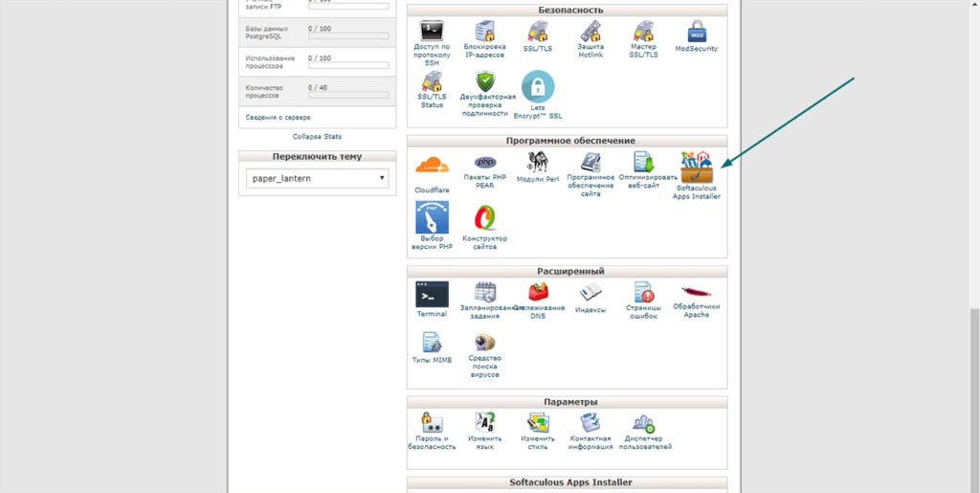Open Диспетчер пользователей icon

coord(644,423)
